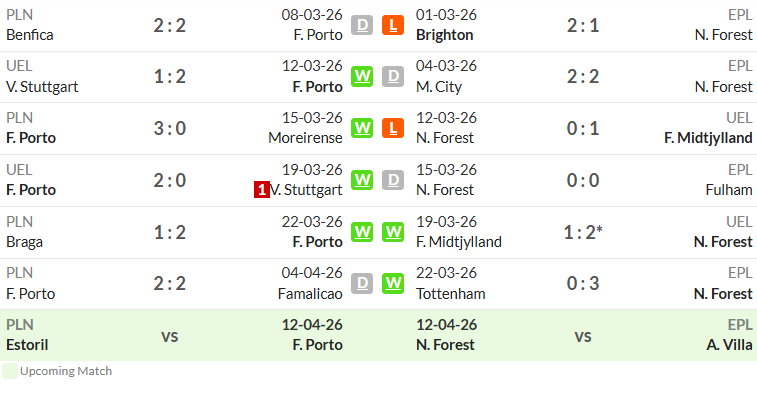Screen dimensions: 757x396
Task: Click the orange L badge for 12-03-26 N. Forest
Action: tap(393, 128)
